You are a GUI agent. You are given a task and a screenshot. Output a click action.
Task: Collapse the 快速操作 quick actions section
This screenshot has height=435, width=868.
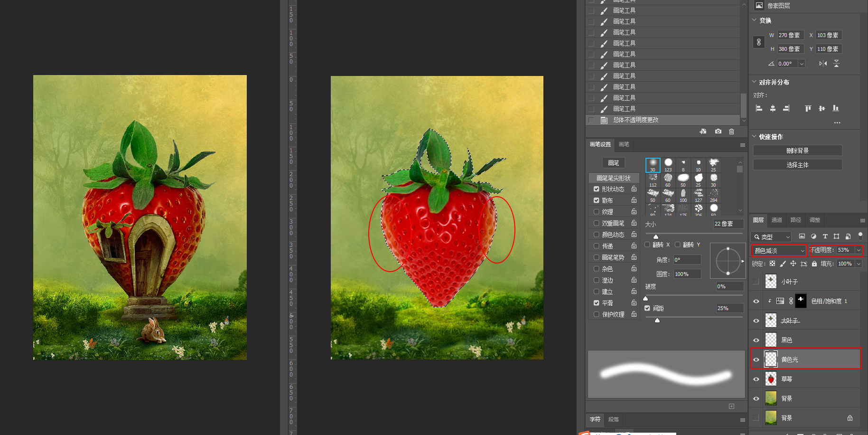[x=755, y=136]
